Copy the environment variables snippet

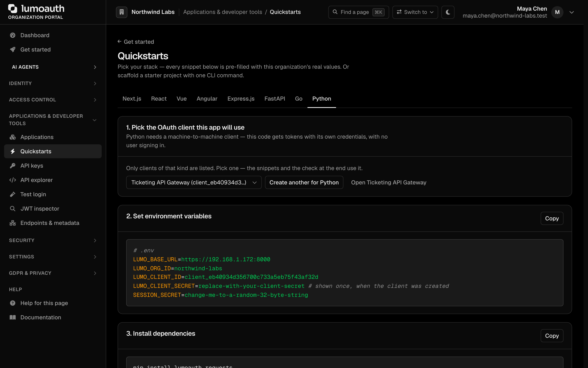point(552,218)
